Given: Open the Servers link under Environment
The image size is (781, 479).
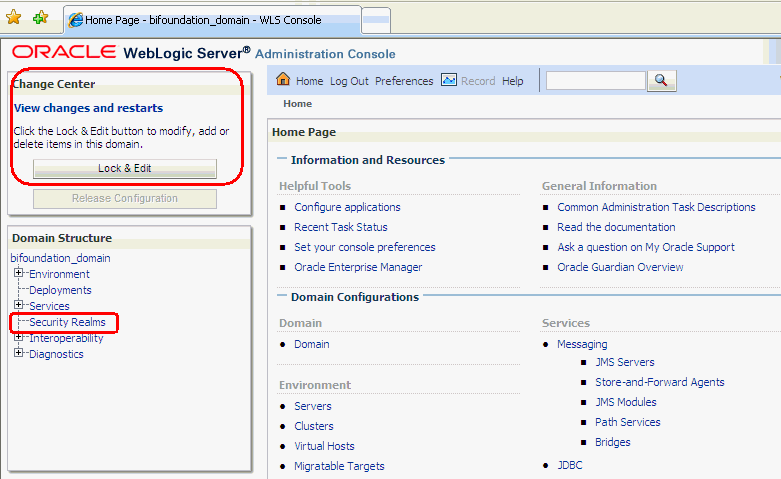Looking at the screenshot, I should (313, 406).
